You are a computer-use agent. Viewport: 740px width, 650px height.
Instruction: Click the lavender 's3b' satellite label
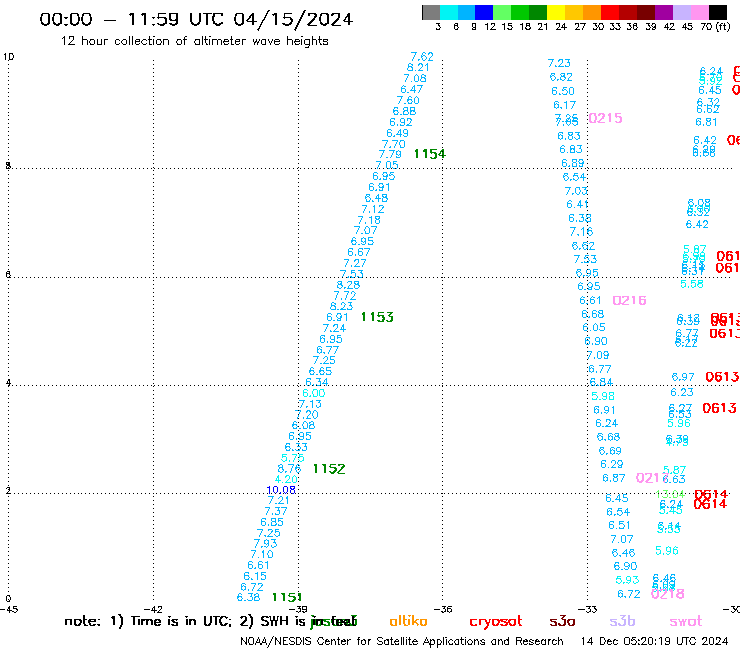click(622, 621)
